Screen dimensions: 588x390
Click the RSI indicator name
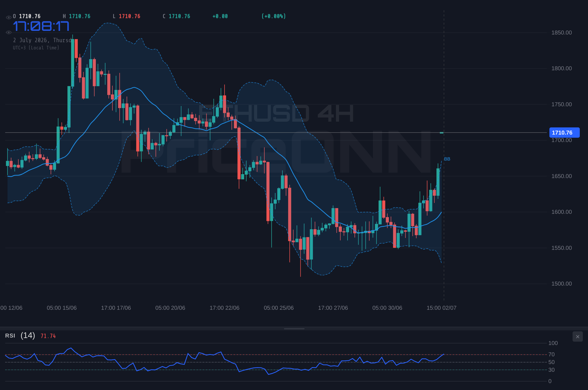10,336
